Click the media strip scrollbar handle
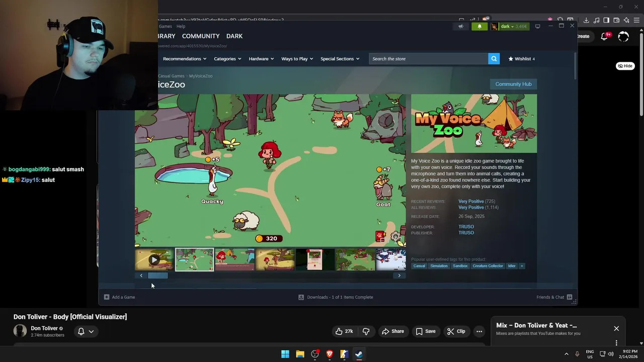This screenshot has height=362, width=644. click(157, 276)
